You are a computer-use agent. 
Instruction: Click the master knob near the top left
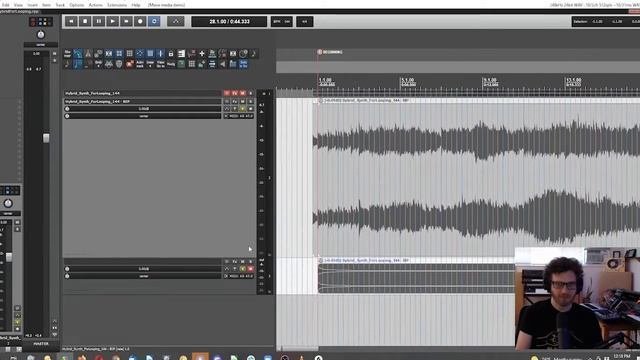click(41, 35)
